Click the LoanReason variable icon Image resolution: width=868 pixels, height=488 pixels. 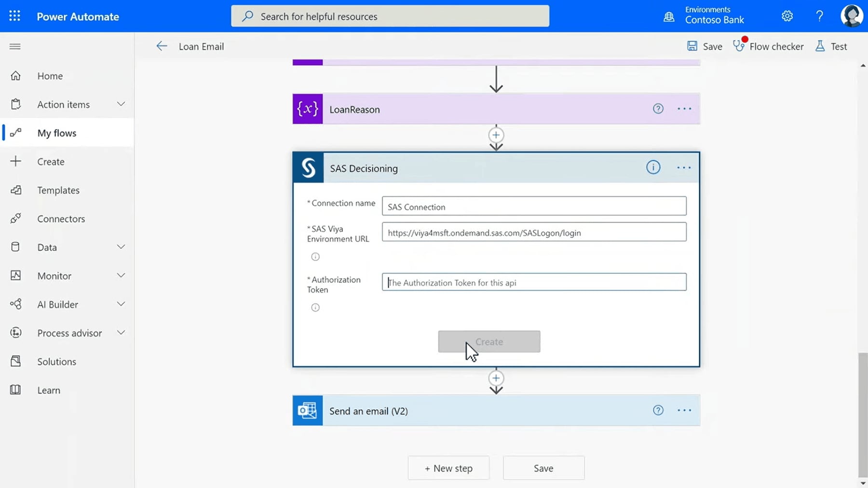point(308,109)
